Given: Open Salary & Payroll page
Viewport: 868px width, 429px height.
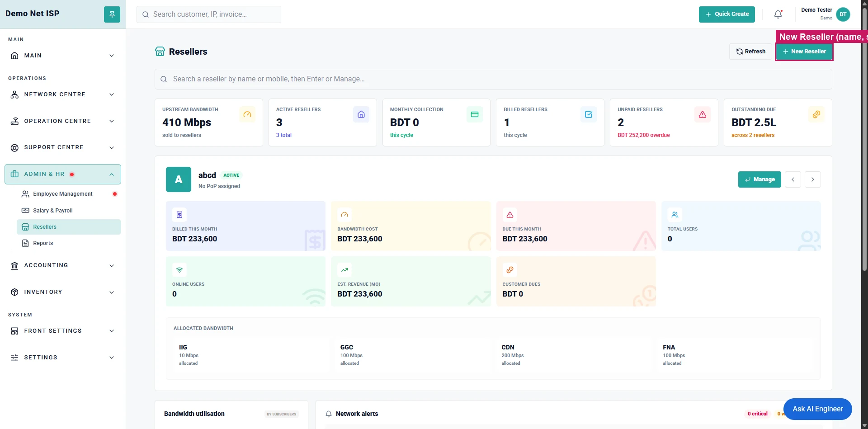Looking at the screenshot, I should click(69, 211).
